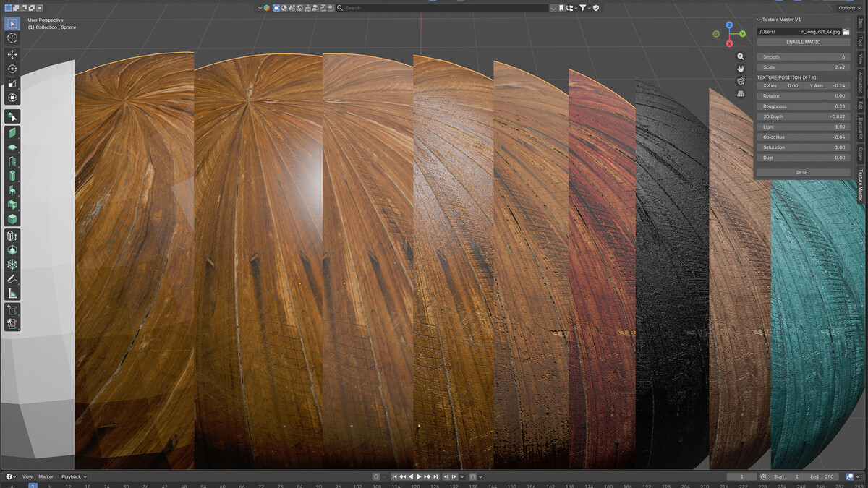Click the blue Z axis on the navigation gizmo
Image resolution: width=868 pixels, height=488 pixels.
731,24
